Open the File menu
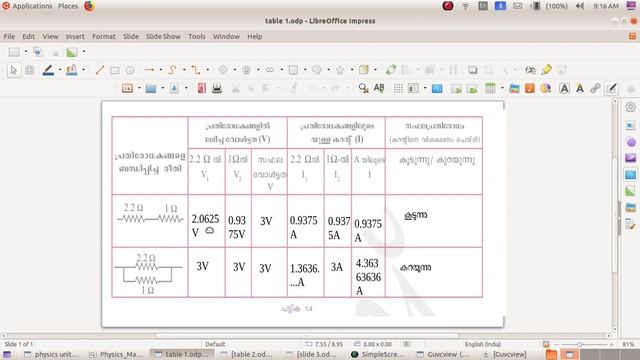The width and height of the screenshot is (640, 360). pos(9,36)
